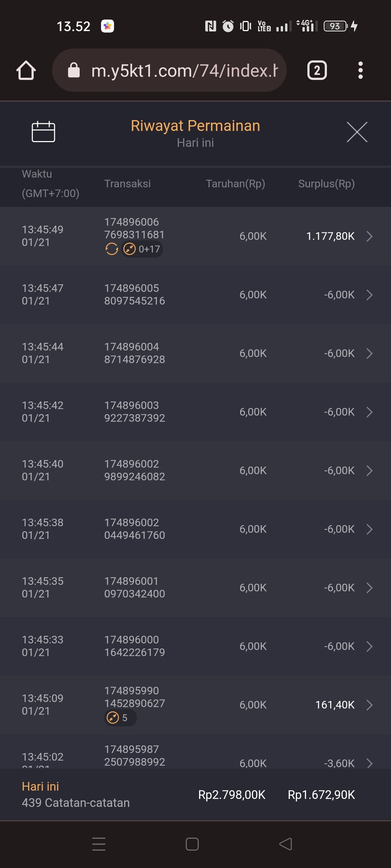Tap the free spin badge showing 5
Viewport: 391px width, 868px height.
pos(120,718)
